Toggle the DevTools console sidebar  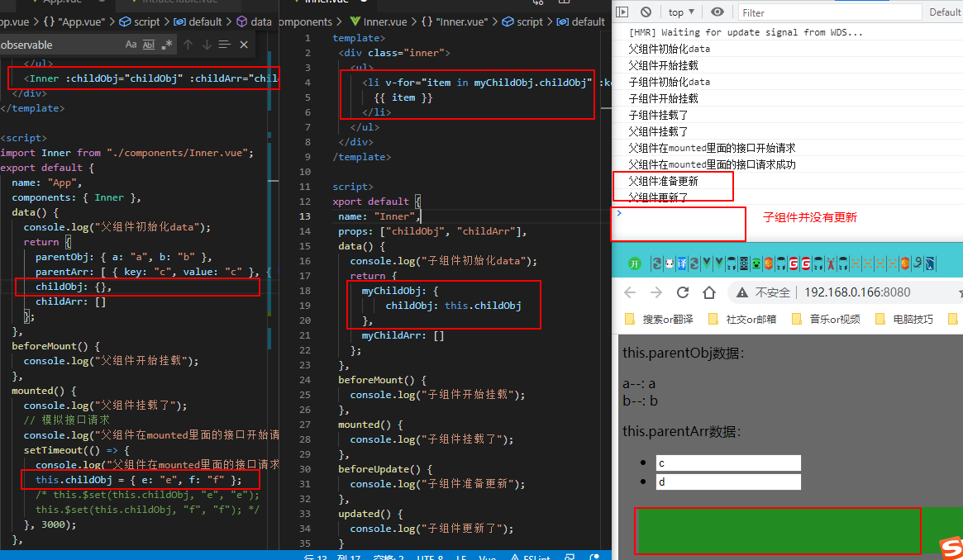pos(622,12)
